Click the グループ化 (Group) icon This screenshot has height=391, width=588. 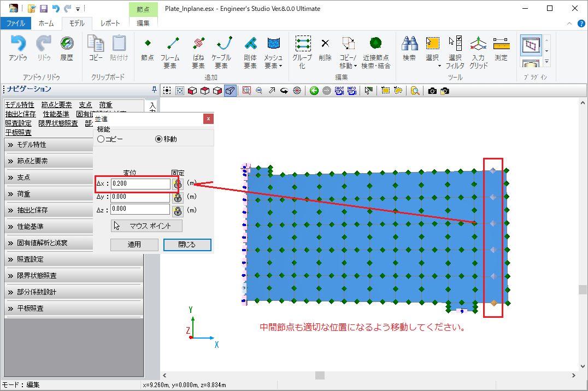[x=302, y=52]
